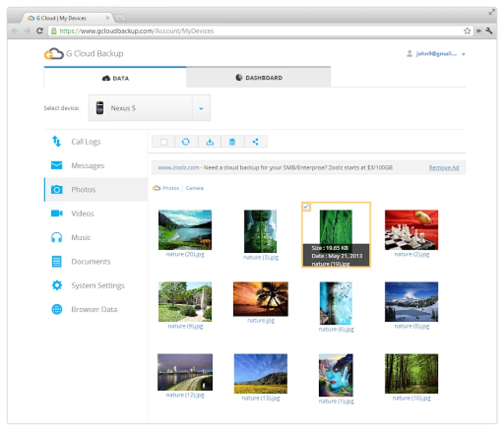Click the share icon in toolbar
The height and width of the screenshot is (431, 504).
pyautogui.click(x=256, y=142)
